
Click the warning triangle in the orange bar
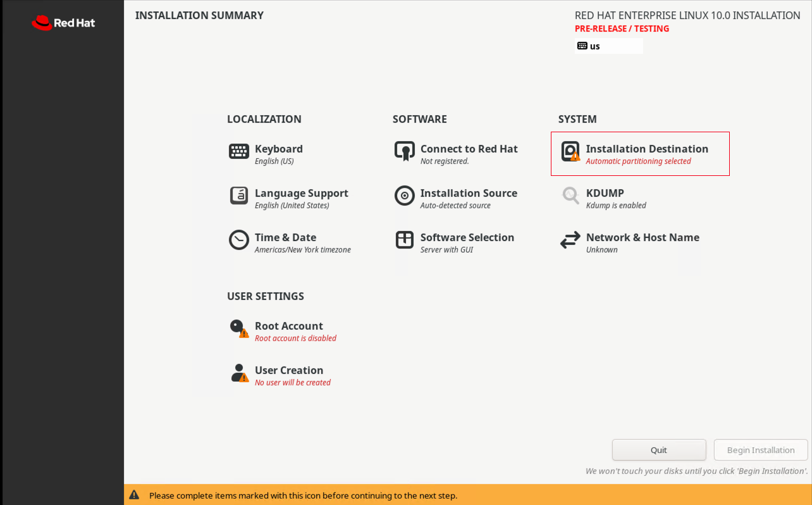click(134, 495)
